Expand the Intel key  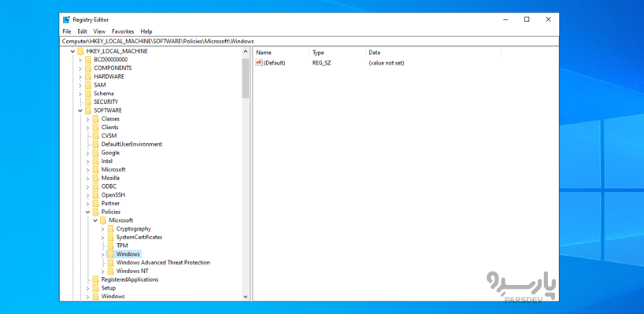(x=87, y=161)
